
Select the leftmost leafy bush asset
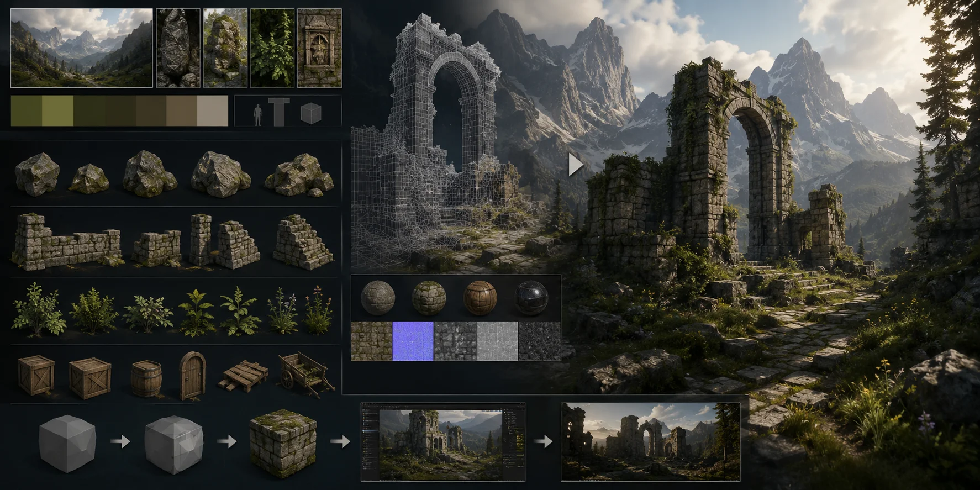[x=39, y=309]
